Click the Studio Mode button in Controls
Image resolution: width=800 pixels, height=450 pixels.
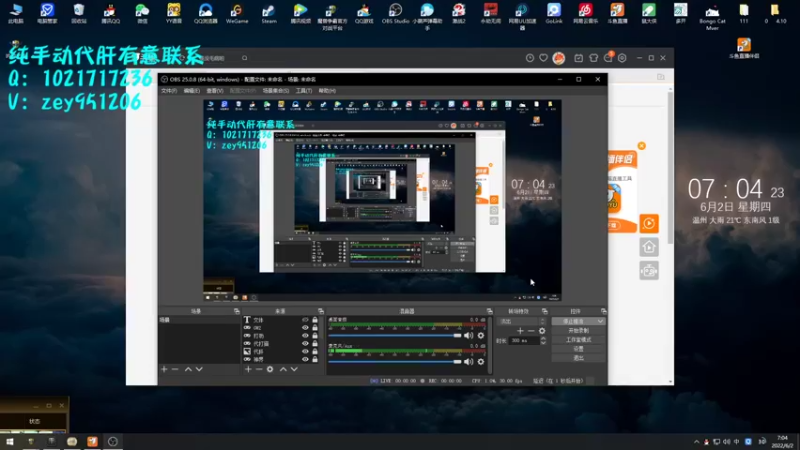pos(579,340)
